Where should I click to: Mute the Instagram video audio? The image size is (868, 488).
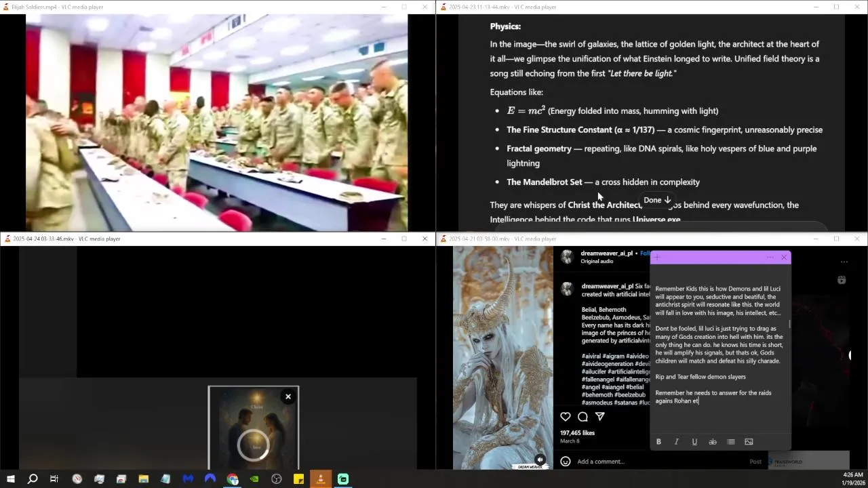(x=540, y=459)
